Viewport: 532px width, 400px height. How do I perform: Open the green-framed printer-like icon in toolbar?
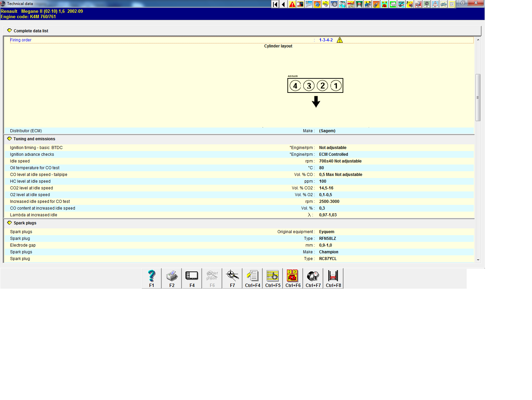393,4
